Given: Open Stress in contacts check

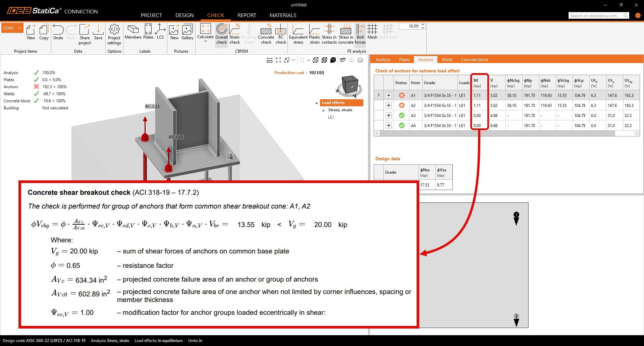Looking at the screenshot, I should 329,34.
